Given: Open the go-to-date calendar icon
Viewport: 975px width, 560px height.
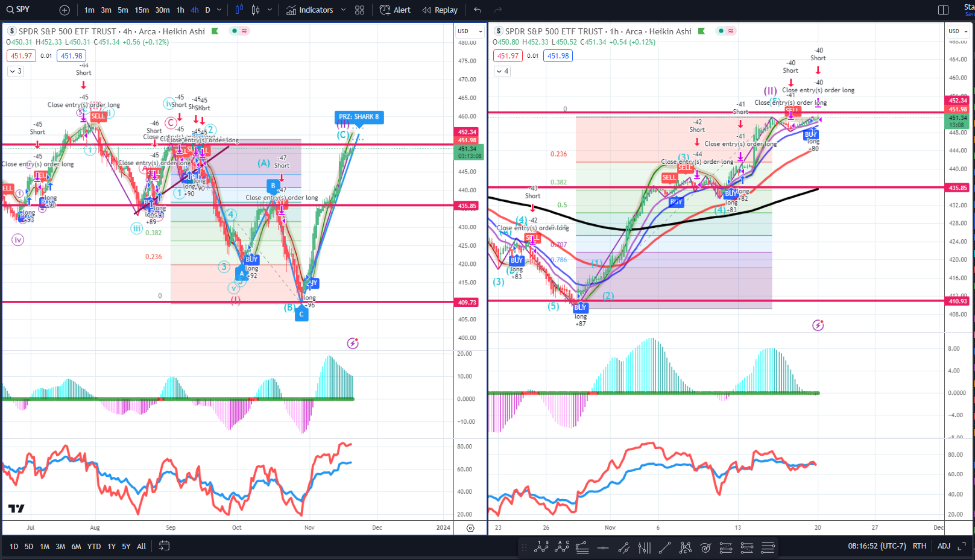Looking at the screenshot, I should coord(164,546).
